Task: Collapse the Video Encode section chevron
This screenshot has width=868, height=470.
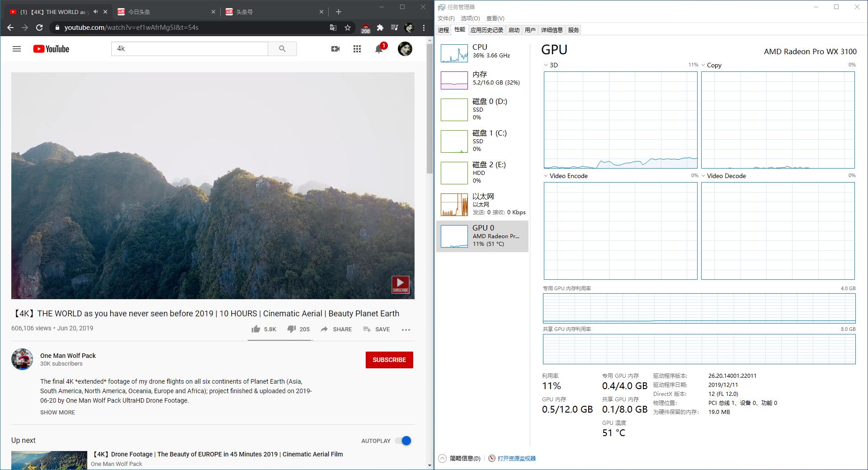Action: [545, 176]
